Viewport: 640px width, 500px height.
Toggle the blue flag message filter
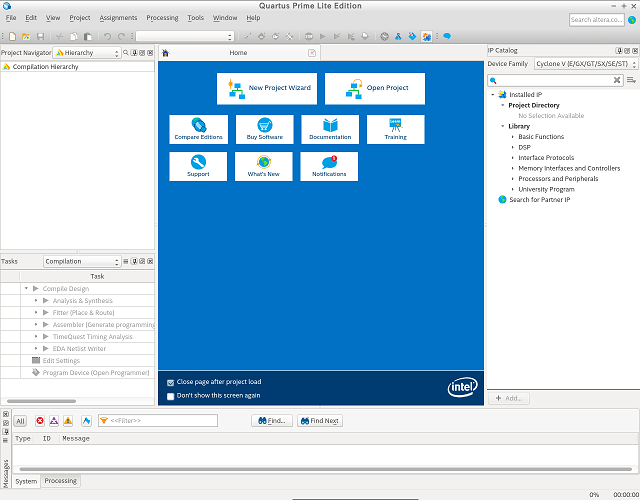(86, 421)
